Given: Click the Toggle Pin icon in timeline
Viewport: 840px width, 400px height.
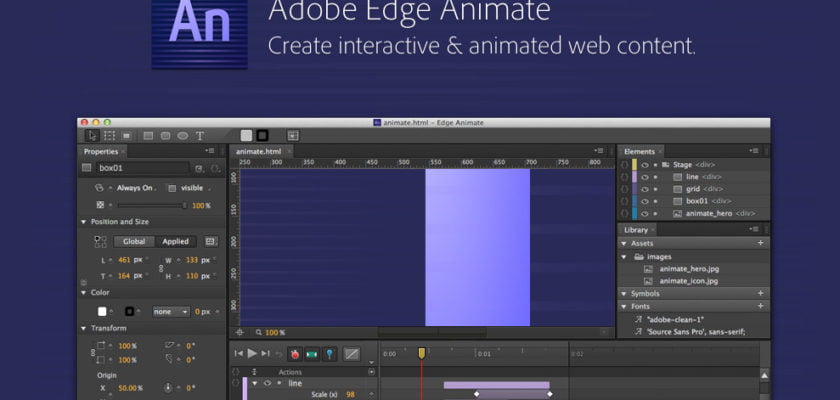Looking at the screenshot, I should [329, 353].
